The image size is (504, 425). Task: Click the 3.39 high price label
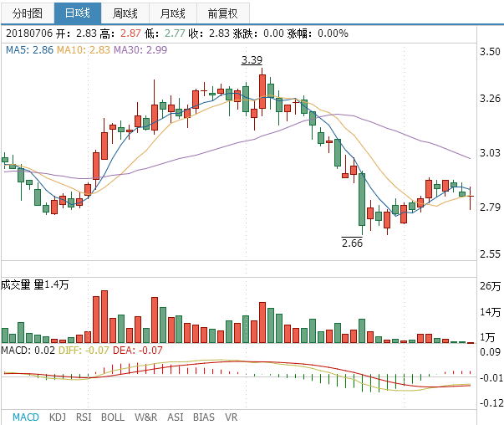(252, 60)
